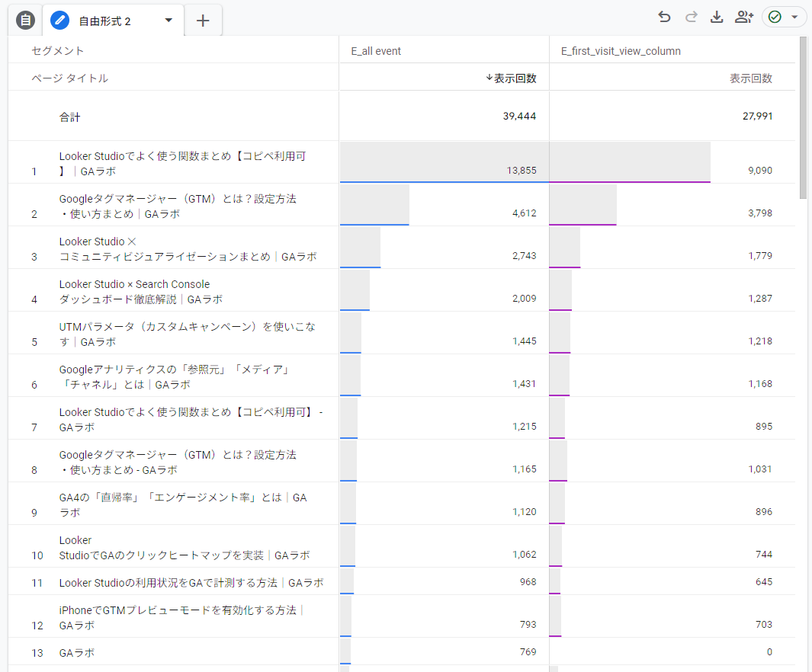
Task: Click the value 1,062
Action: [524, 555]
